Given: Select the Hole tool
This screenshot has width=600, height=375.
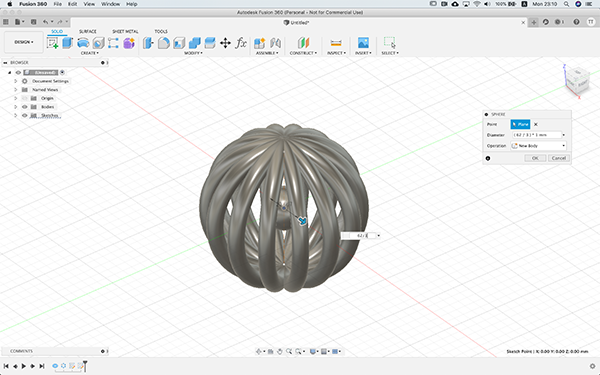Looking at the screenshot, I should pos(98,43).
